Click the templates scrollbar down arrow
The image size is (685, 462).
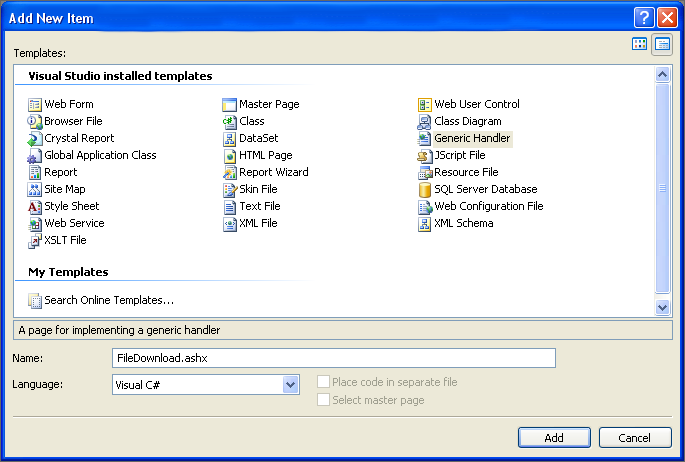tap(662, 307)
